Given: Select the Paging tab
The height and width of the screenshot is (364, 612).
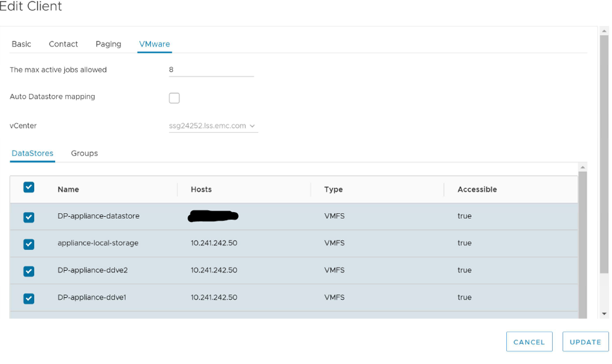Looking at the screenshot, I should point(108,44).
